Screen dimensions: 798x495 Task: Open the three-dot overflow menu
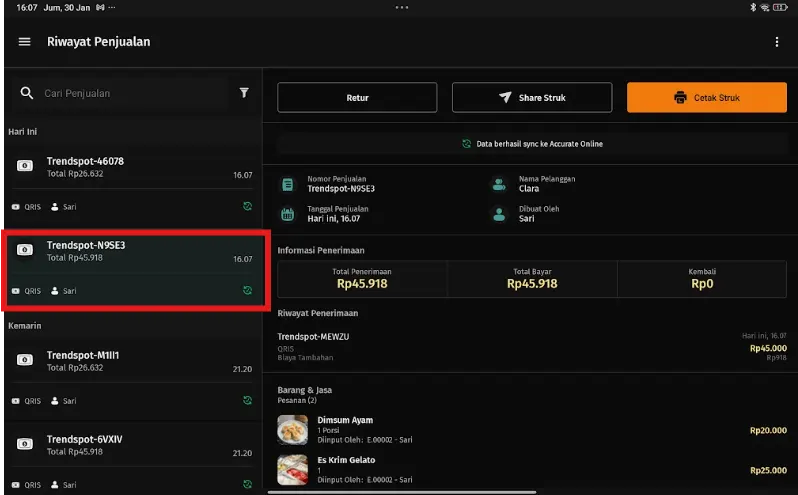click(x=777, y=42)
